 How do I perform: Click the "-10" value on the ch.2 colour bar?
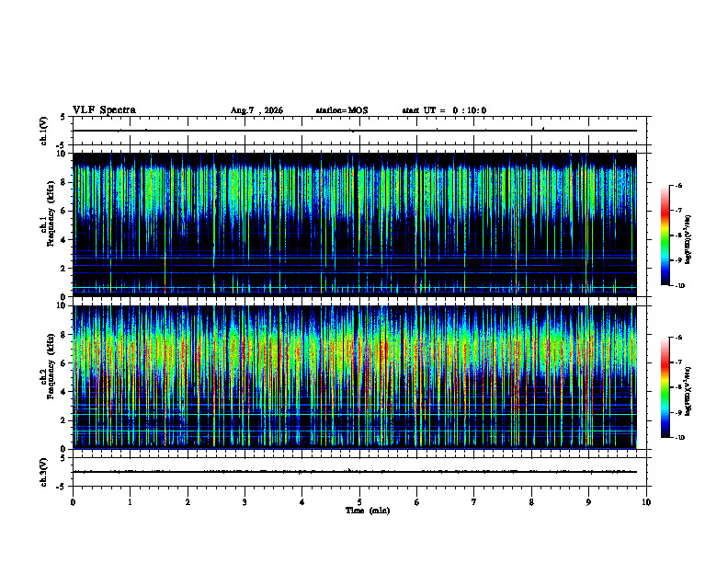[x=679, y=438]
